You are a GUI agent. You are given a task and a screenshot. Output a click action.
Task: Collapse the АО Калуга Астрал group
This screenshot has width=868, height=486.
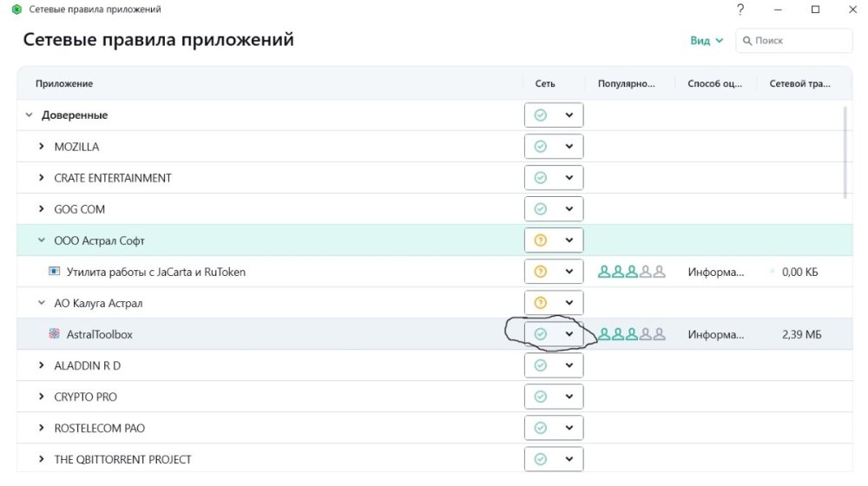point(42,303)
